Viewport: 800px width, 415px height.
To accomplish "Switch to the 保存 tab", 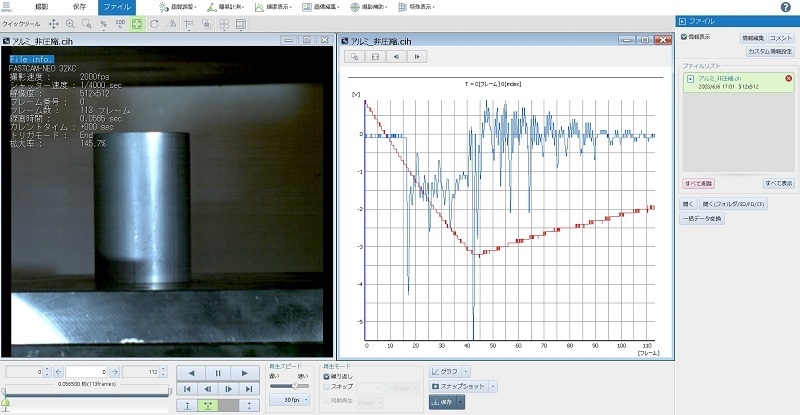I will 79,7.
